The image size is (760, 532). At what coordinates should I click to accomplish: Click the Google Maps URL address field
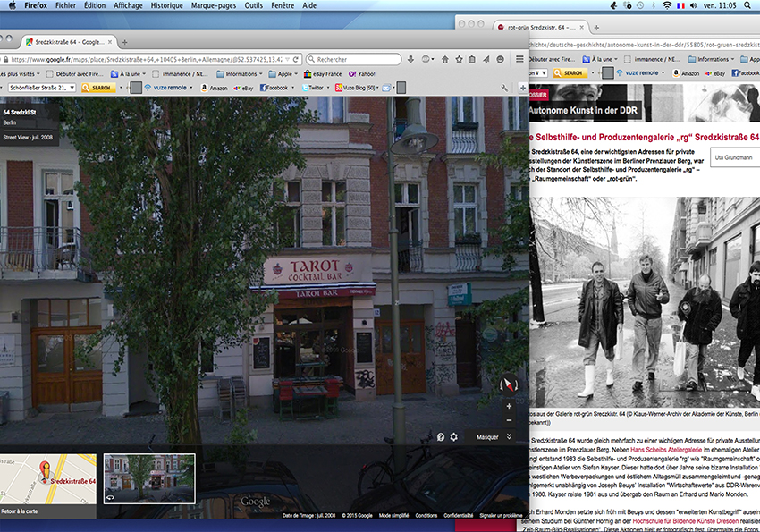[x=146, y=60]
